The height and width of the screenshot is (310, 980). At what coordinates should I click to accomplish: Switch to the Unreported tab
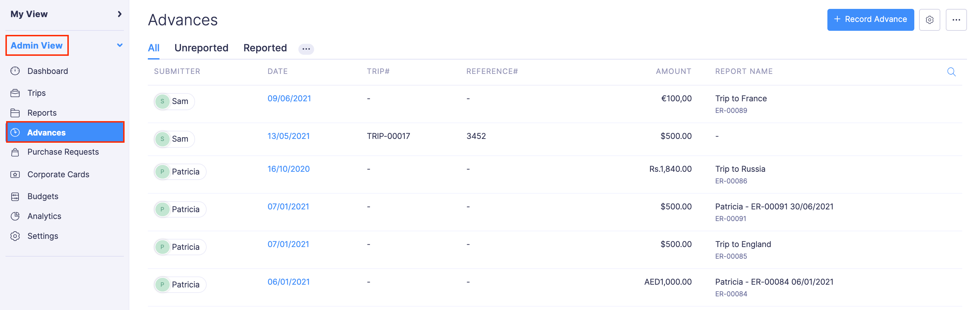tap(201, 48)
